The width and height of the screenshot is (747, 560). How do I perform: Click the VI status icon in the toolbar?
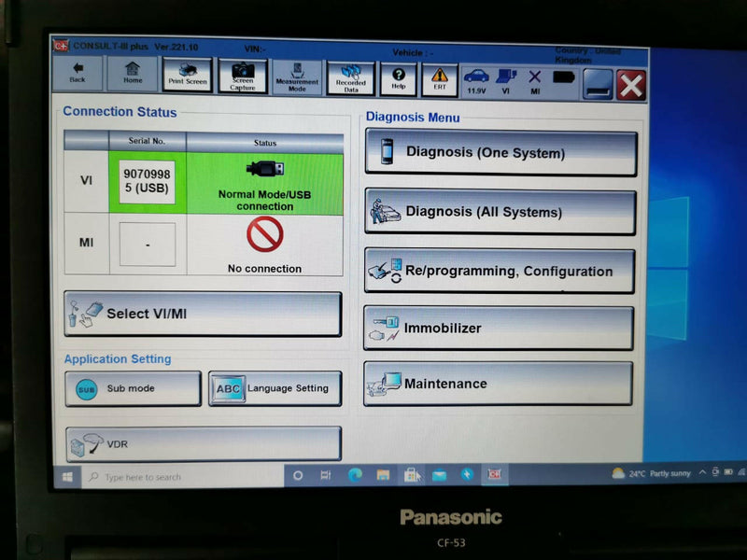(503, 77)
